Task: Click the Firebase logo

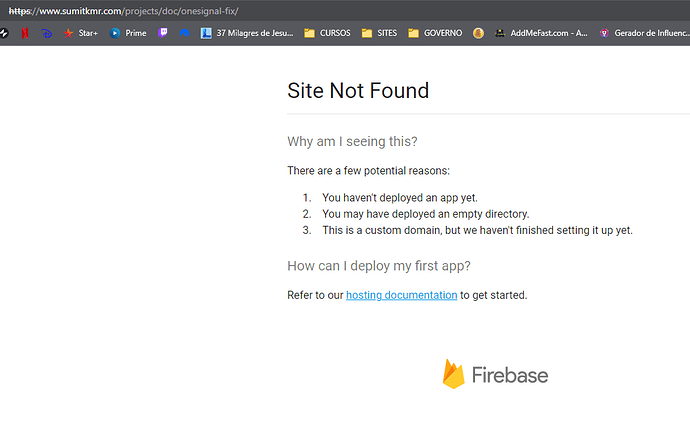Action: tap(495, 374)
